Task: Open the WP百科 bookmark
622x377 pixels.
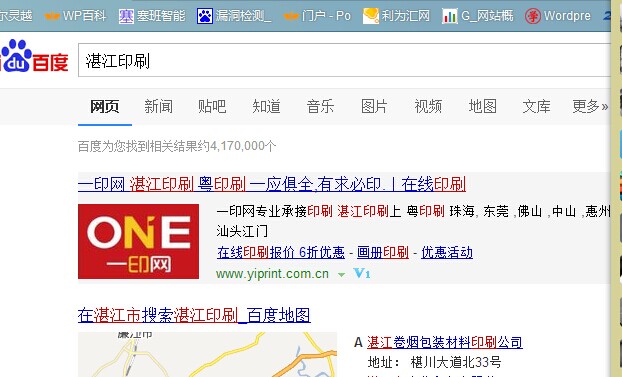Action: point(75,16)
